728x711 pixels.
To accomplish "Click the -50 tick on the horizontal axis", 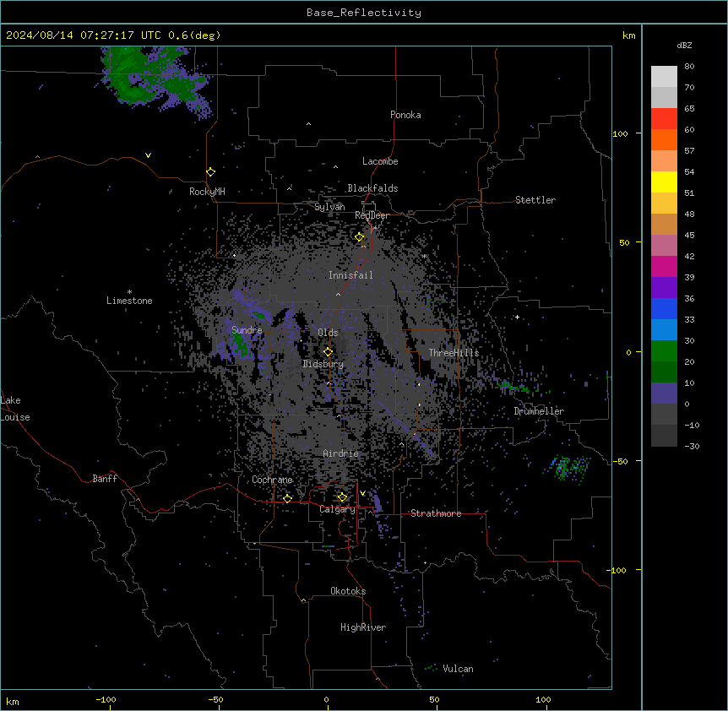I will point(215,699).
